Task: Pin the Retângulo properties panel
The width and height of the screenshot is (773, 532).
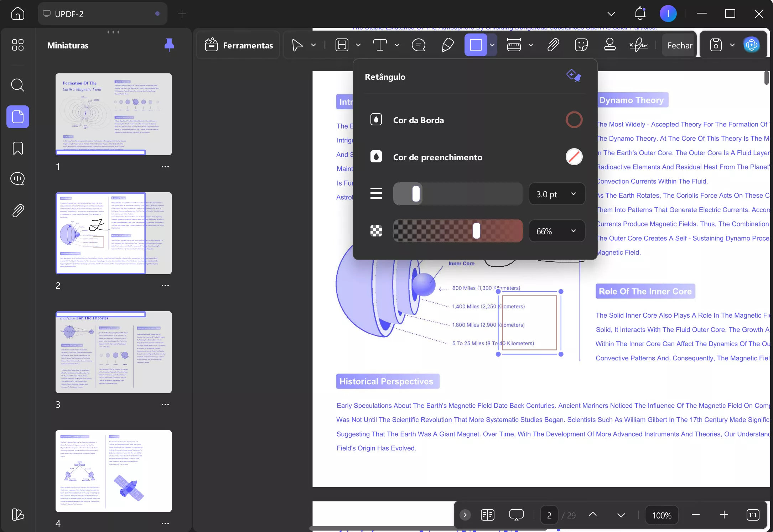Action: [x=574, y=76]
